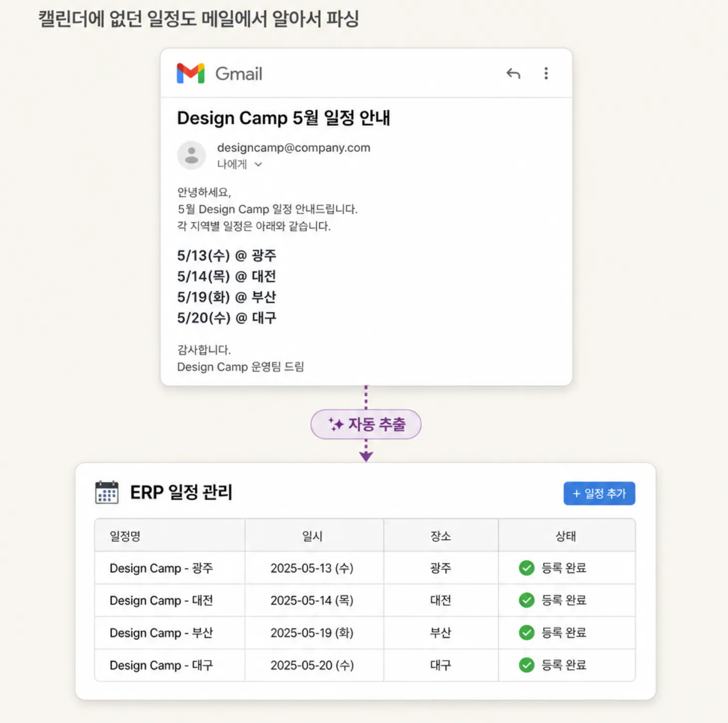The image size is (728, 723).
Task: Click the reply arrow icon in Gmail
Action: [x=513, y=74]
